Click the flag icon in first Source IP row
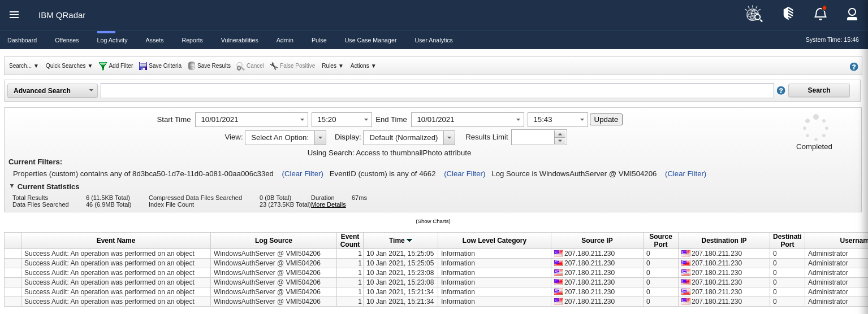Viewport: 868px width, 314px height. [x=558, y=254]
